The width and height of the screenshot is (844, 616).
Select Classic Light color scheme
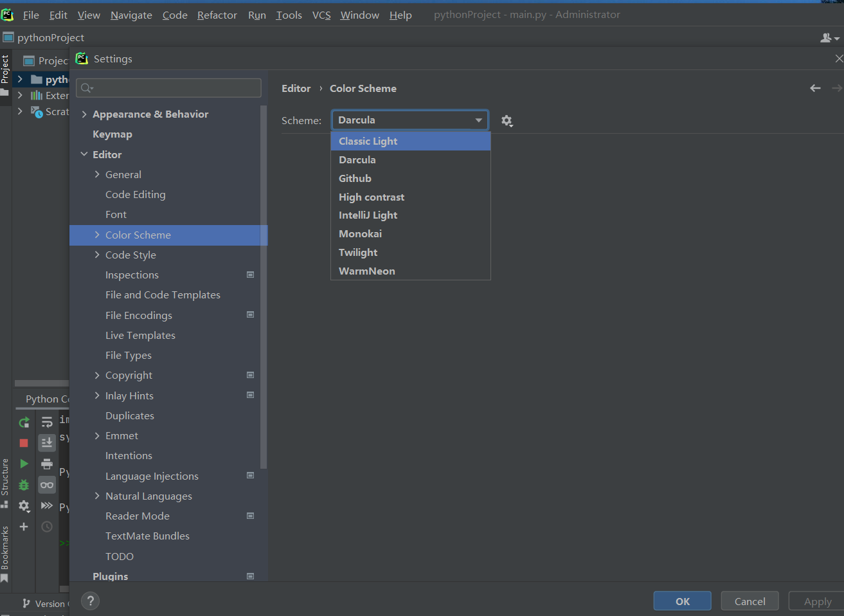pyautogui.click(x=411, y=141)
